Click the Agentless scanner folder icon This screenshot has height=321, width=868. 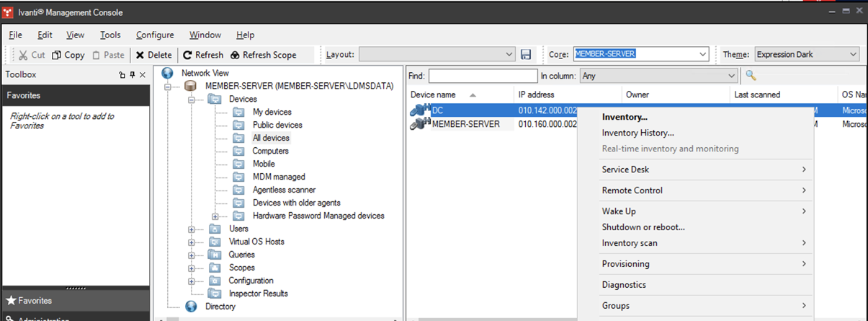[x=239, y=190]
